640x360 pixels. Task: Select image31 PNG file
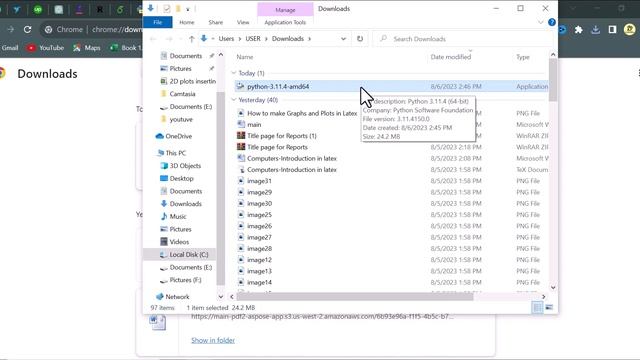pos(259,181)
